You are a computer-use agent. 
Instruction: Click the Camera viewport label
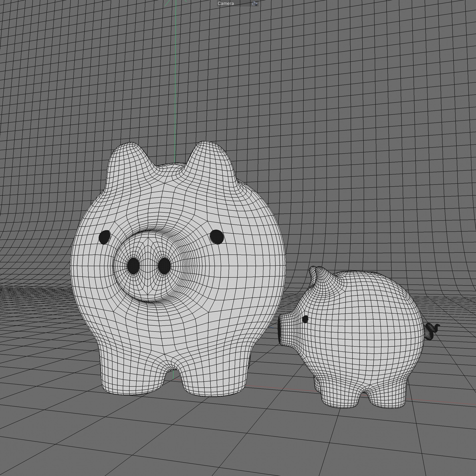coord(226,3)
